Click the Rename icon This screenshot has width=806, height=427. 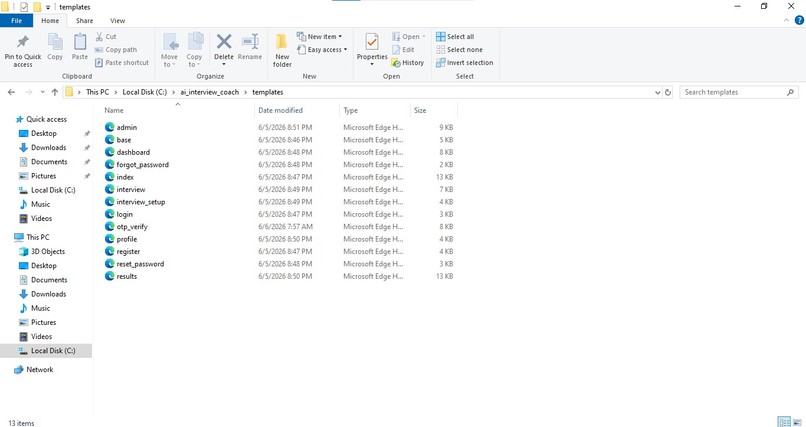coord(250,42)
